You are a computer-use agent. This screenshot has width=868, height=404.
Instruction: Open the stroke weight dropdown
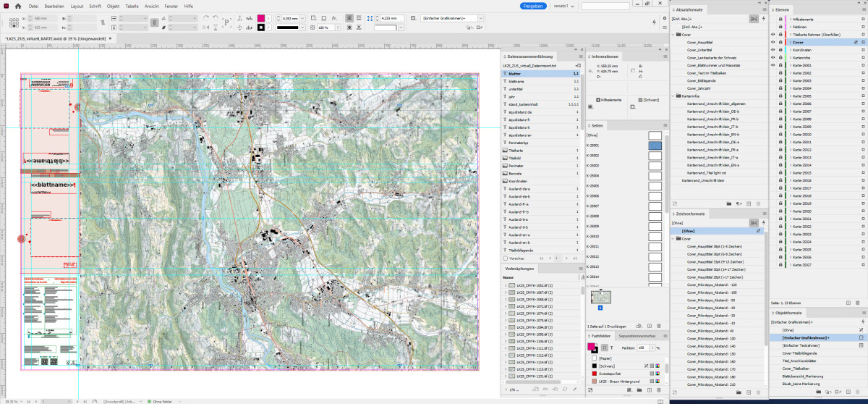tap(302, 18)
